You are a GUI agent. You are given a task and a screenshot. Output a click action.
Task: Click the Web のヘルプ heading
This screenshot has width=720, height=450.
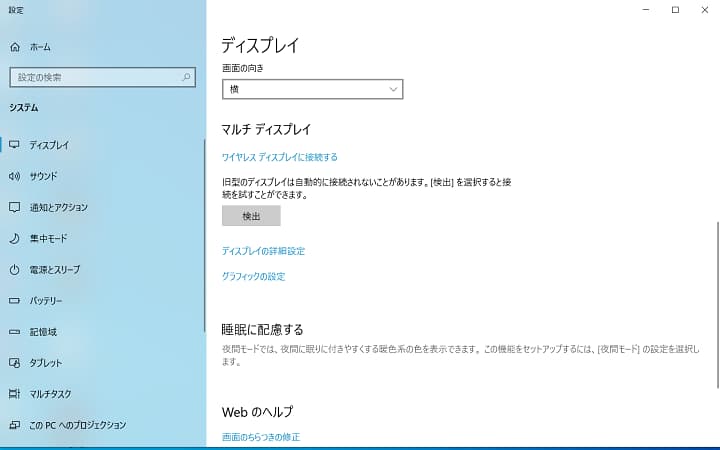click(x=257, y=412)
